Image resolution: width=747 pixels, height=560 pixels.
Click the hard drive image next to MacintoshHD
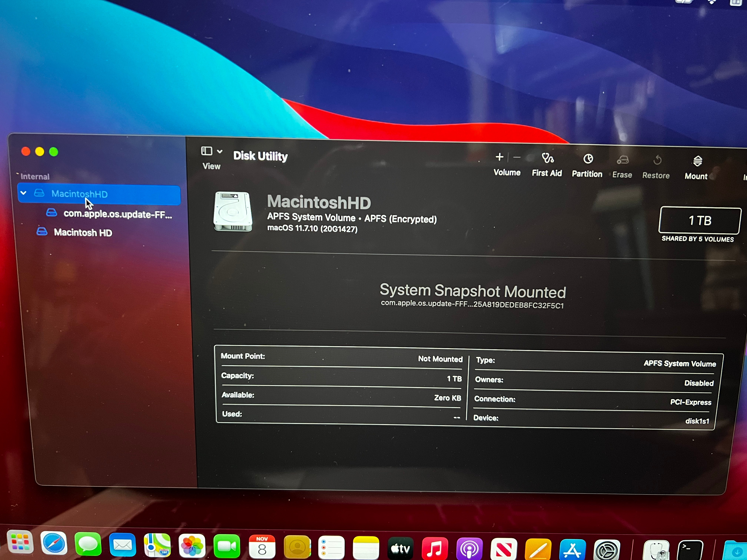click(x=233, y=212)
